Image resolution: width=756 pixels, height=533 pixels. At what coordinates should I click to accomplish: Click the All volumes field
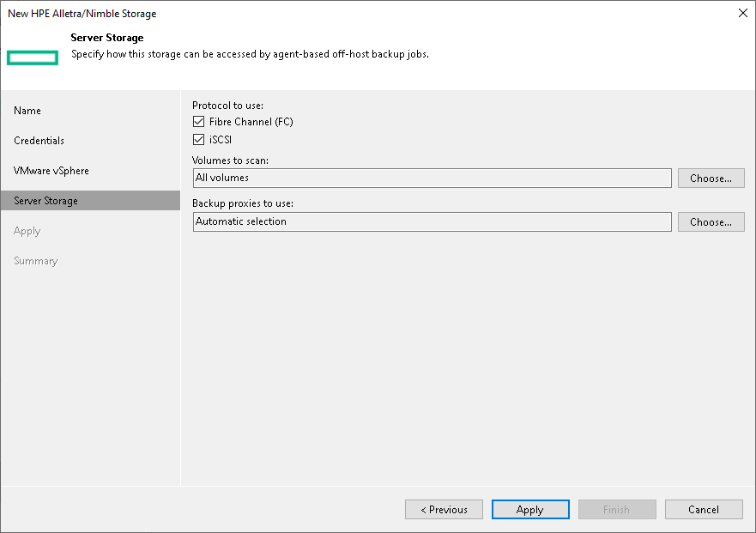(x=432, y=178)
